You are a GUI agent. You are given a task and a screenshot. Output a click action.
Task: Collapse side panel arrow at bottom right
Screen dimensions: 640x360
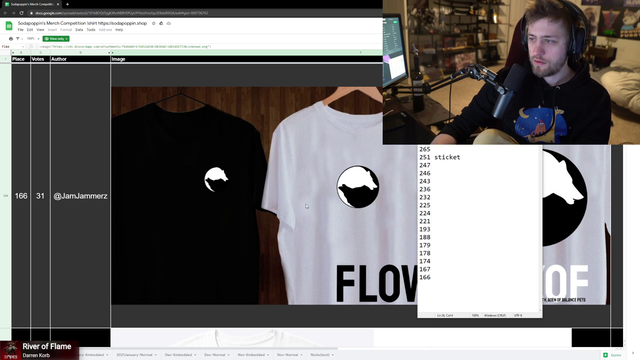coord(633,353)
